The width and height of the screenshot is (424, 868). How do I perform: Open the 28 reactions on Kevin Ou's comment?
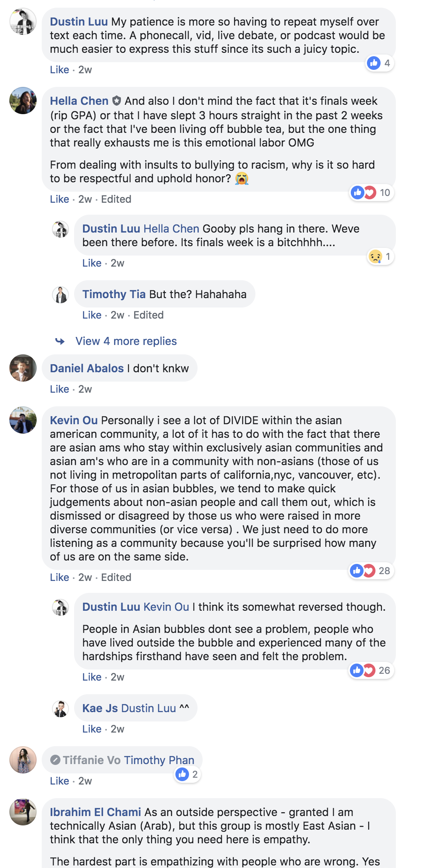click(371, 571)
